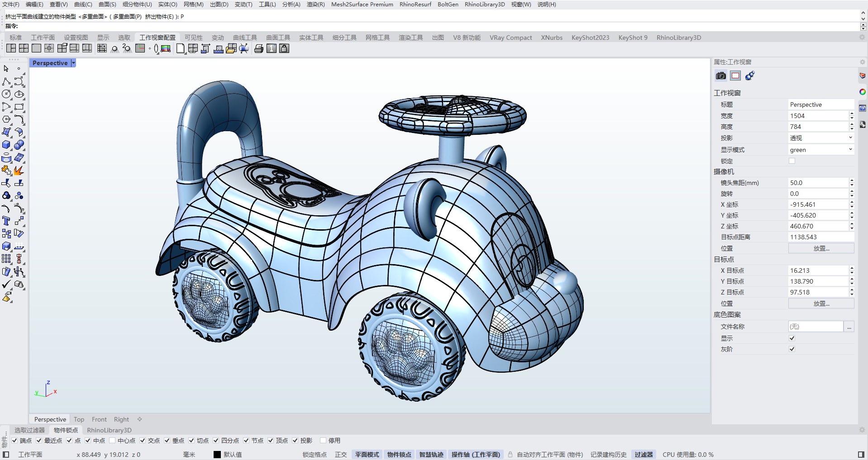Select the Box solid tool
Image resolution: width=868 pixels, height=460 pixels.
[6, 145]
